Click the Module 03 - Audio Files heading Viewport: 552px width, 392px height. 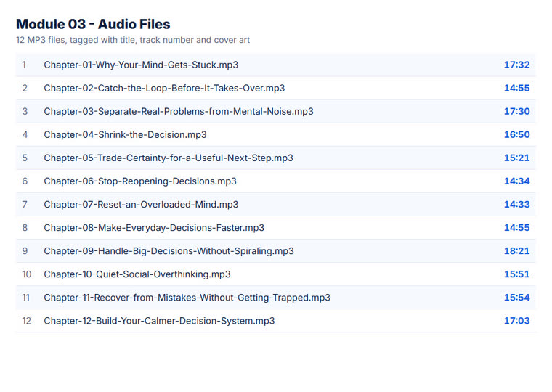click(93, 24)
